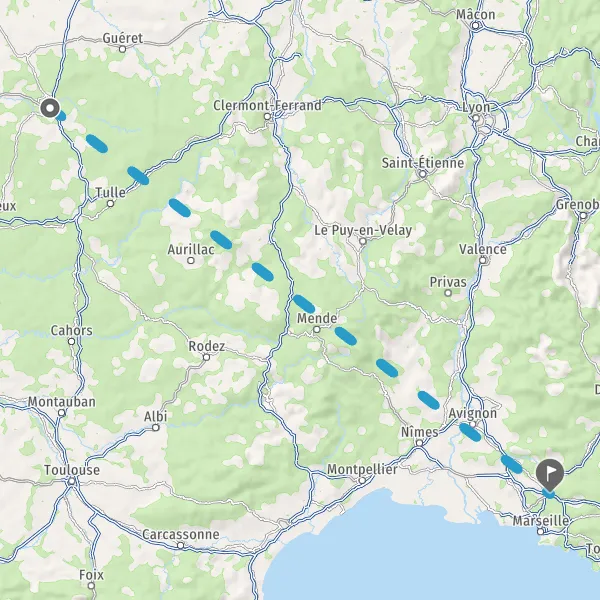Click the Nîmes city label

(x=419, y=432)
